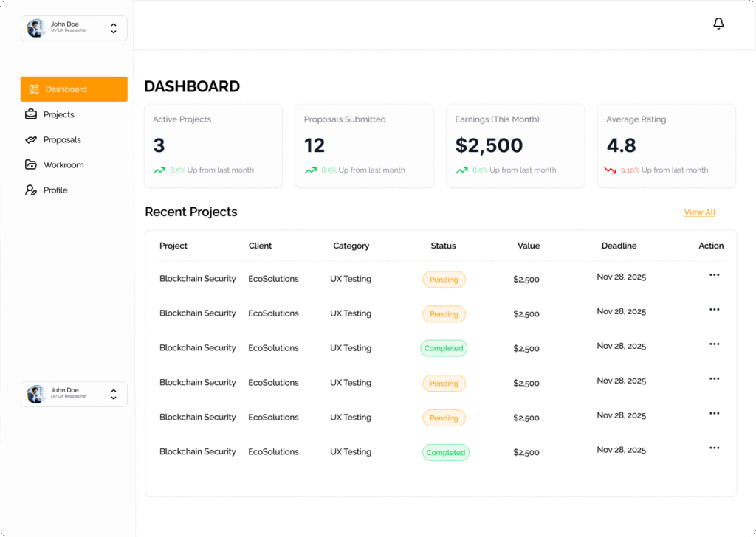Image resolution: width=756 pixels, height=537 pixels.
Task: Click the first Completed status badge
Action: 444,348
